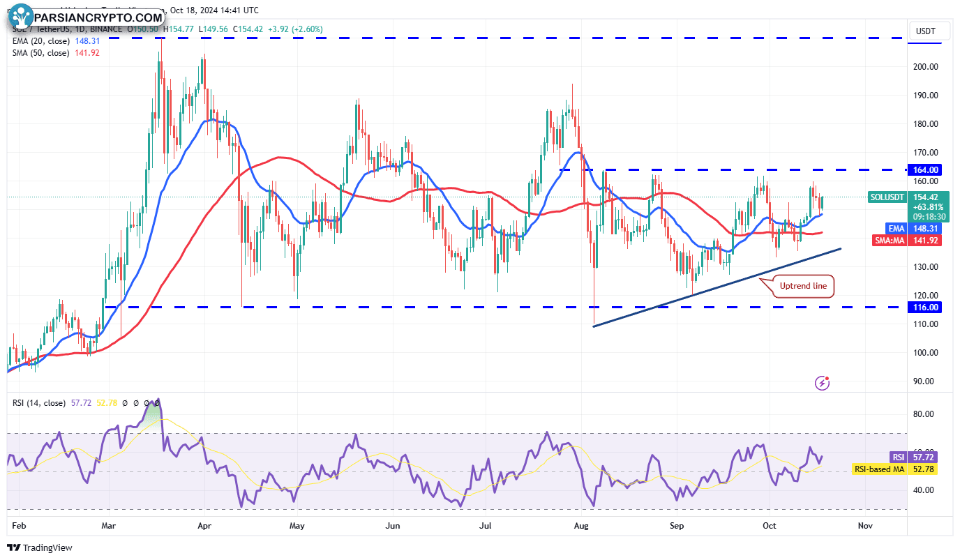960x560 pixels.
Task: Click the red SMA:MA axis label
Action: point(890,240)
